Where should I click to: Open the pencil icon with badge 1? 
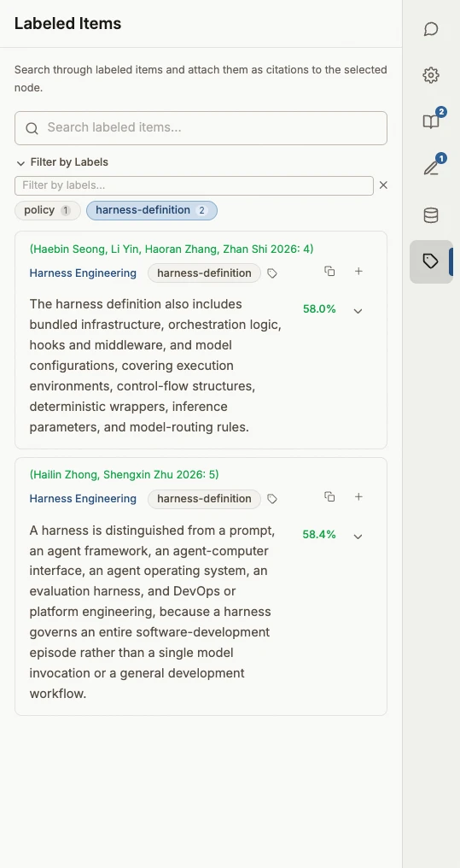tap(431, 167)
